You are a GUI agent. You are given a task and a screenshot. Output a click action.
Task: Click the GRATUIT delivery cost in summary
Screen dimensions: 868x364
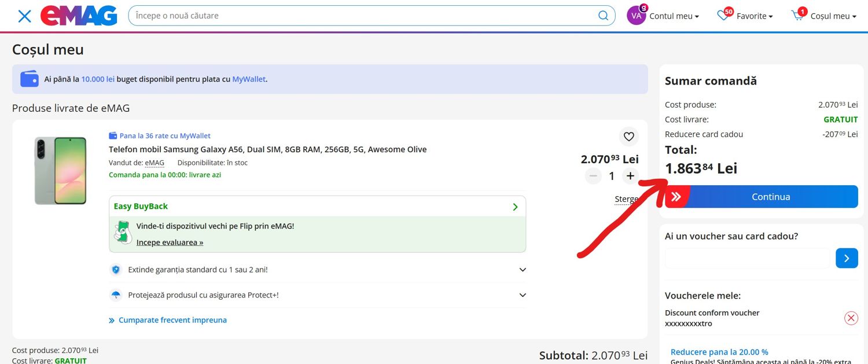pyautogui.click(x=841, y=120)
